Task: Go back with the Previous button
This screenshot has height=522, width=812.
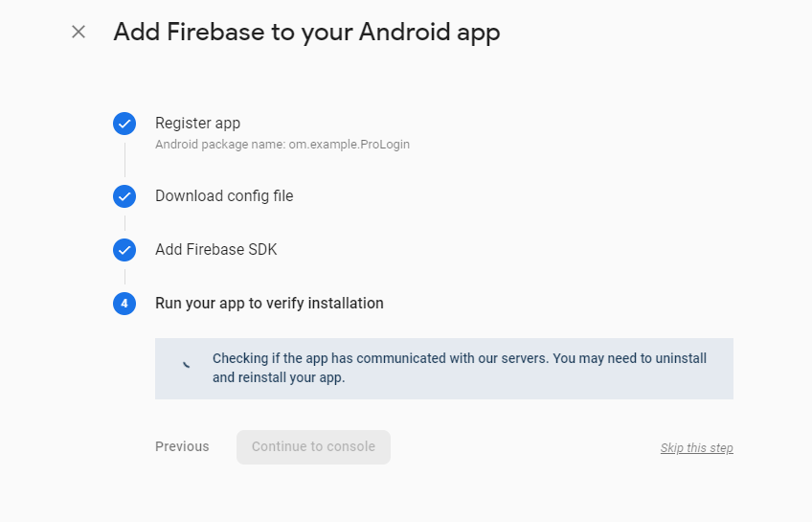Action: (x=182, y=446)
